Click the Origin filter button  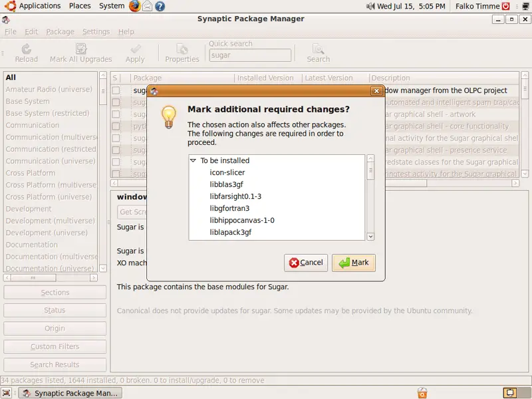pyautogui.click(x=55, y=329)
